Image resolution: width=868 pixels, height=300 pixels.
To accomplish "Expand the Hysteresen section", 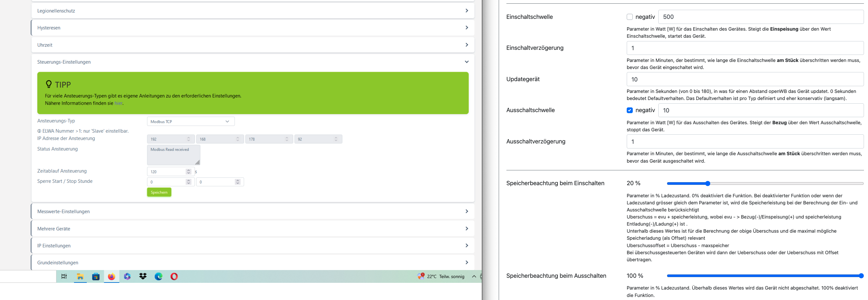I will coord(253,28).
